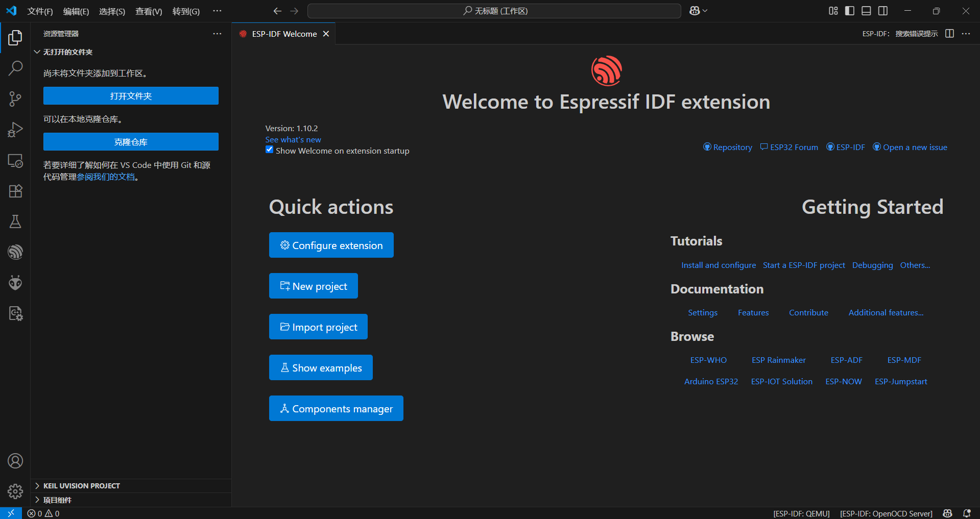Open the 查看(V) menu

(x=149, y=11)
